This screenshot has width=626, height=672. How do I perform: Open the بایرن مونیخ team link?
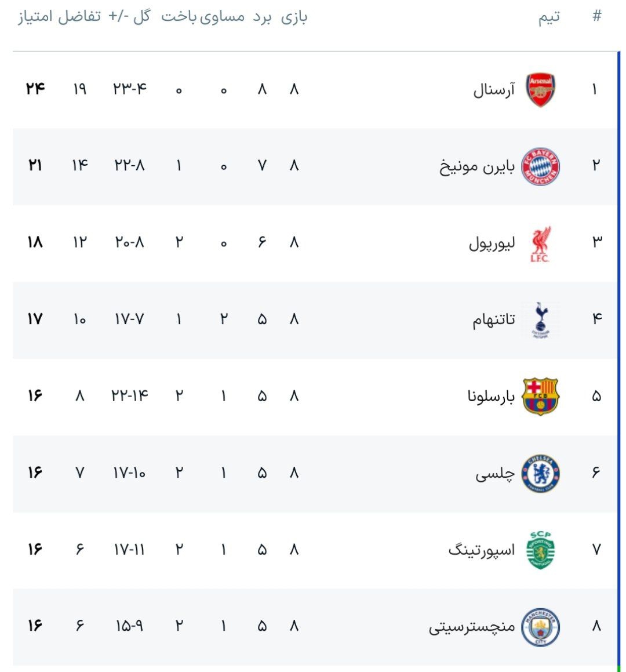click(477, 167)
